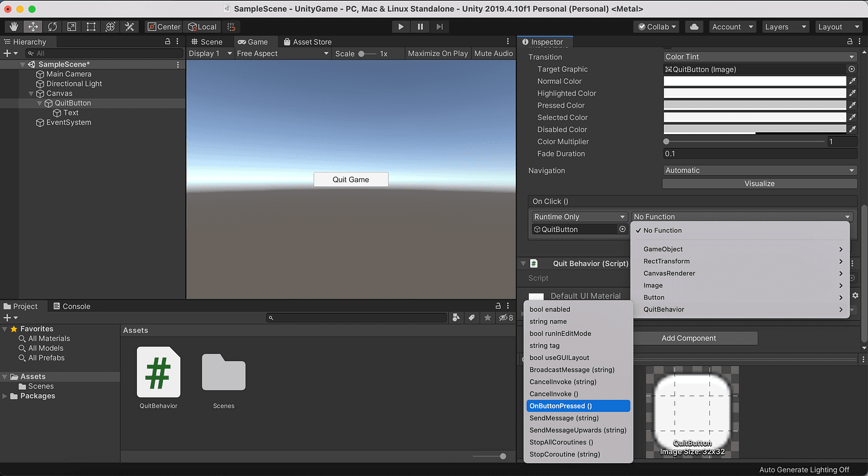
Task: Click the Collab button
Action: click(x=657, y=27)
